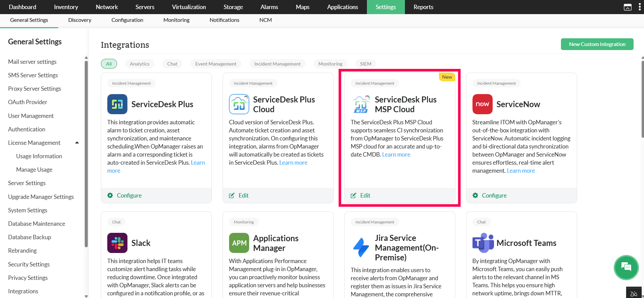This screenshot has width=644, height=298.
Task: Click the edit pencil icon on MSP Cloud card
Action: pos(353,196)
